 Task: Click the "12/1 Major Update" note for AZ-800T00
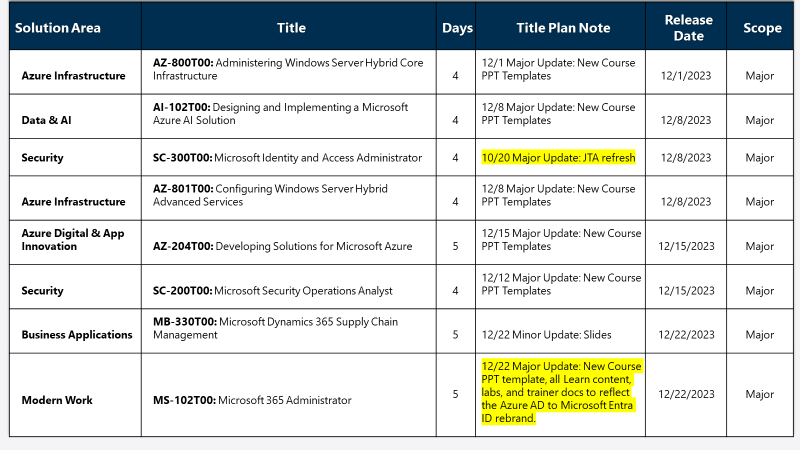pos(559,69)
